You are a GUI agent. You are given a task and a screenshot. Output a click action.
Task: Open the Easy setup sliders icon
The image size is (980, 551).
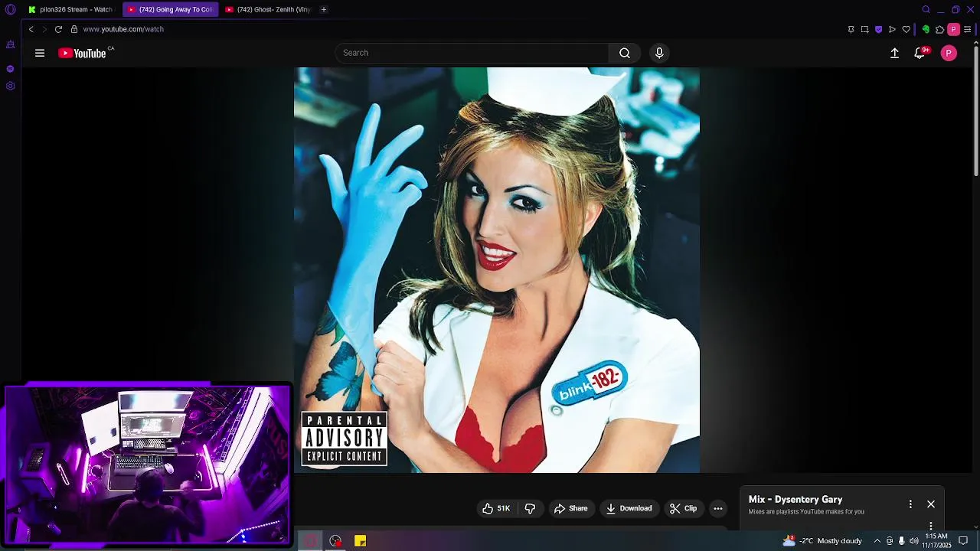968,29
